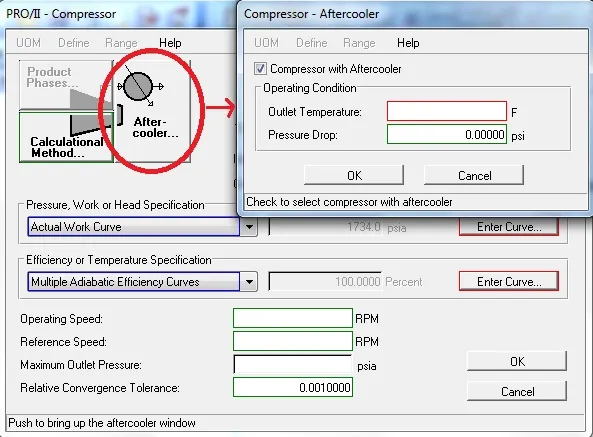Open the Aftercooler button in Compressor window
This screenshot has width=593, height=437.
coord(153,112)
